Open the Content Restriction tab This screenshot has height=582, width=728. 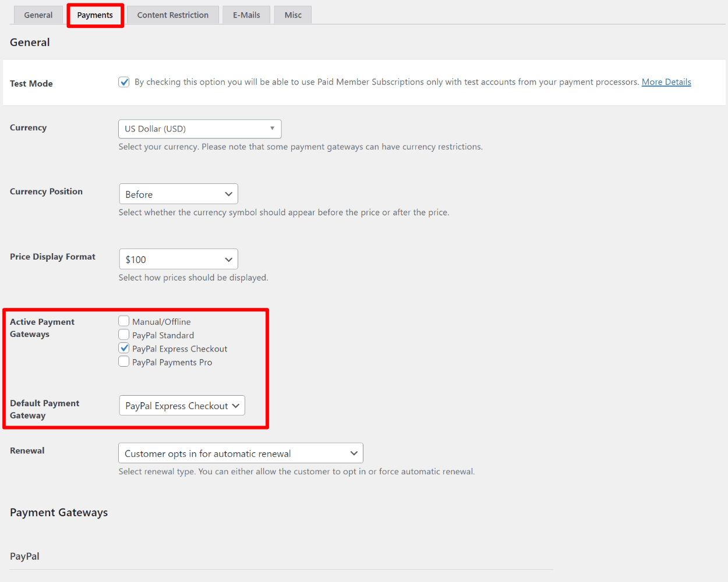173,15
